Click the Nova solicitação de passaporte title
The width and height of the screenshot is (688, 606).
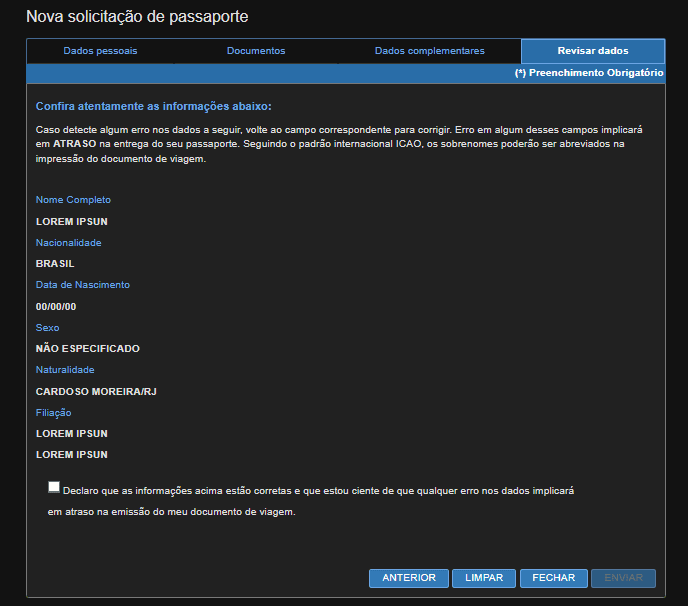point(137,17)
